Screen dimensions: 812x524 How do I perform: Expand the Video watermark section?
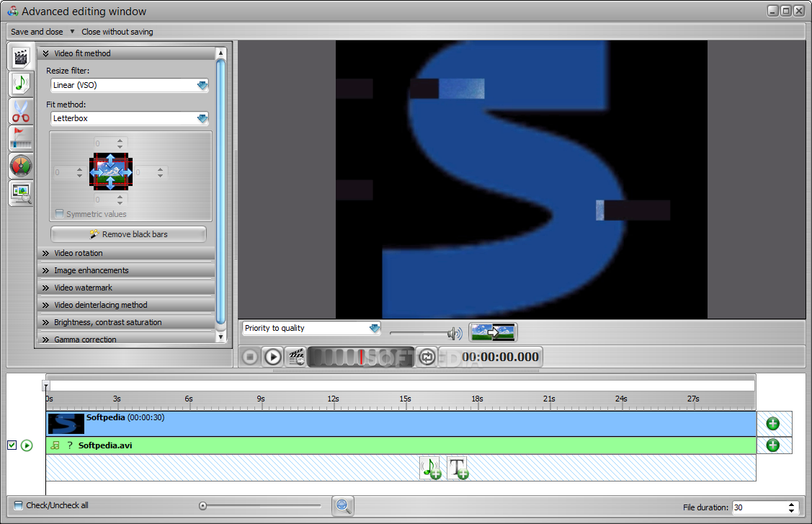pos(126,288)
